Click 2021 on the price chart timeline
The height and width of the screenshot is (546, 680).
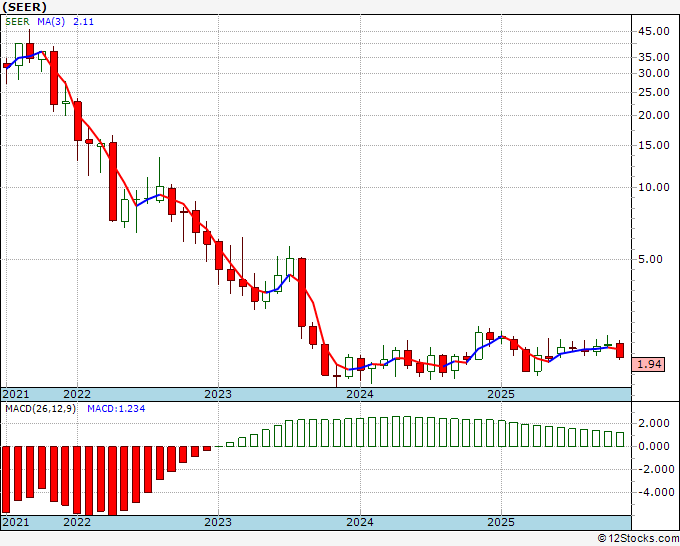pos(16,394)
